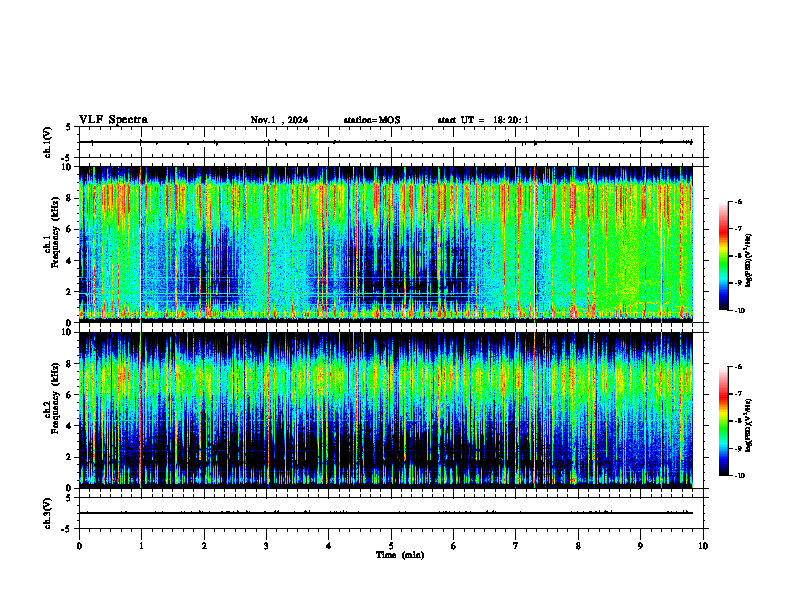Select the "start UT = 18:20:1" text
This screenshot has height=612, width=792.
pos(483,120)
